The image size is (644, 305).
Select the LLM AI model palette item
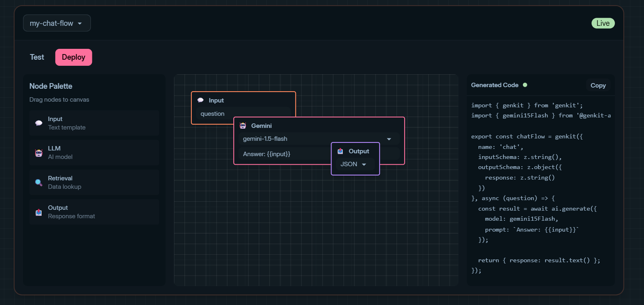coord(94,153)
